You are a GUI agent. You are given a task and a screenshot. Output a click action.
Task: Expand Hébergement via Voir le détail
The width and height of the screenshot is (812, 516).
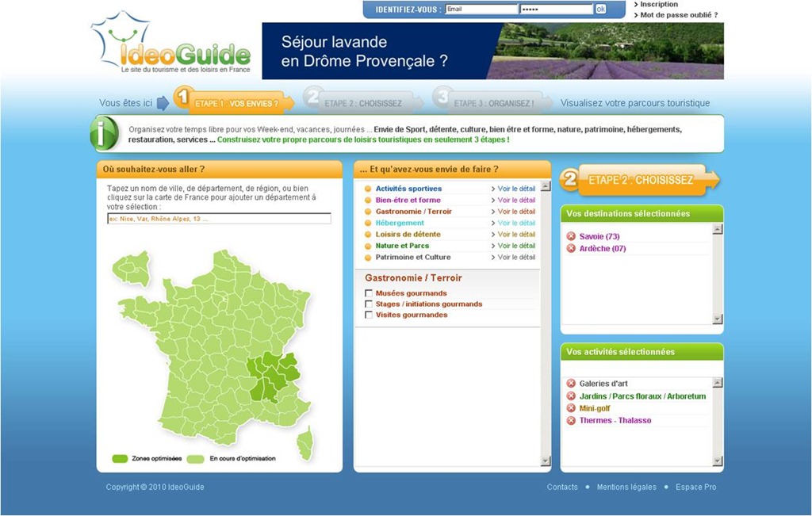(515, 223)
